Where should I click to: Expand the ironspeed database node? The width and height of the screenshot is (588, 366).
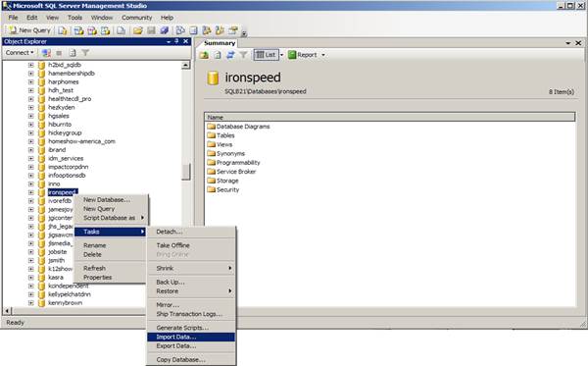(30, 192)
